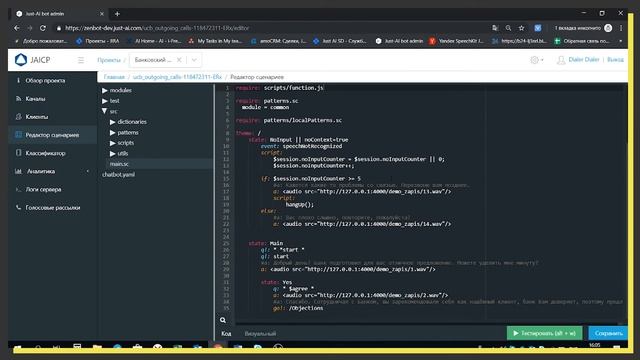
Task: Click 'require: scripts/function.js' line
Action: 280,88
